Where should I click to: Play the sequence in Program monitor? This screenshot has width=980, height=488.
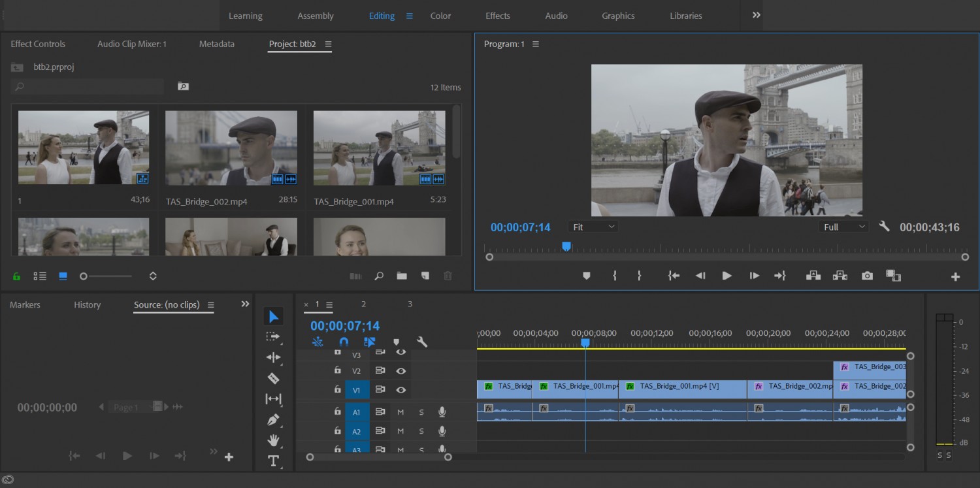pos(727,276)
